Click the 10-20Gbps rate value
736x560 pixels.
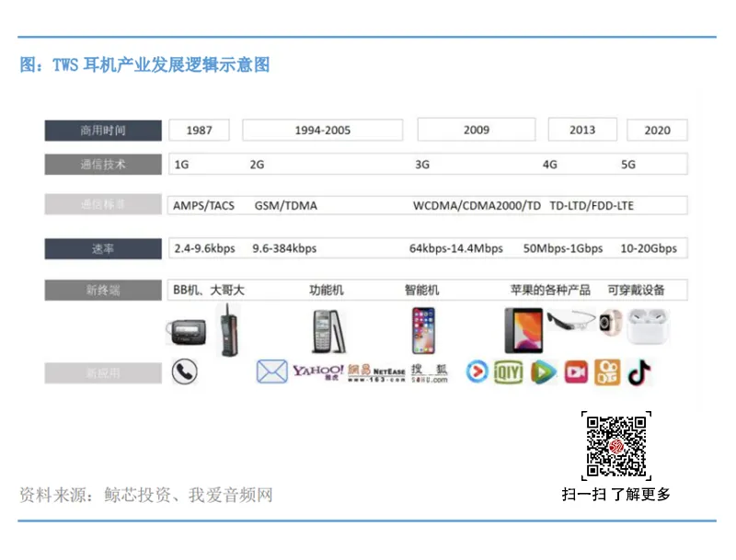click(x=649, y=248)
